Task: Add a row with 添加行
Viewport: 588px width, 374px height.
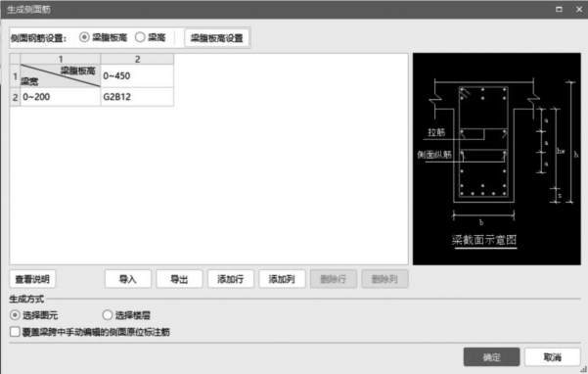Action: (231, 279)
